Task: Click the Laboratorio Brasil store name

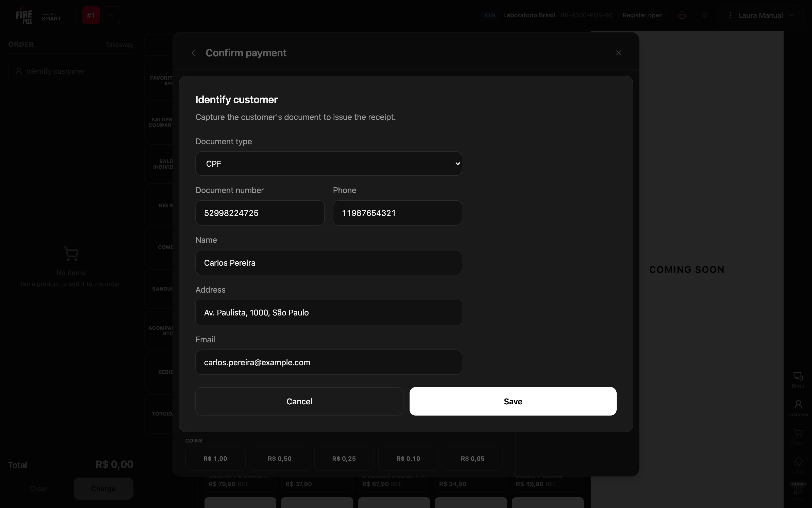Action: [529, 15]
